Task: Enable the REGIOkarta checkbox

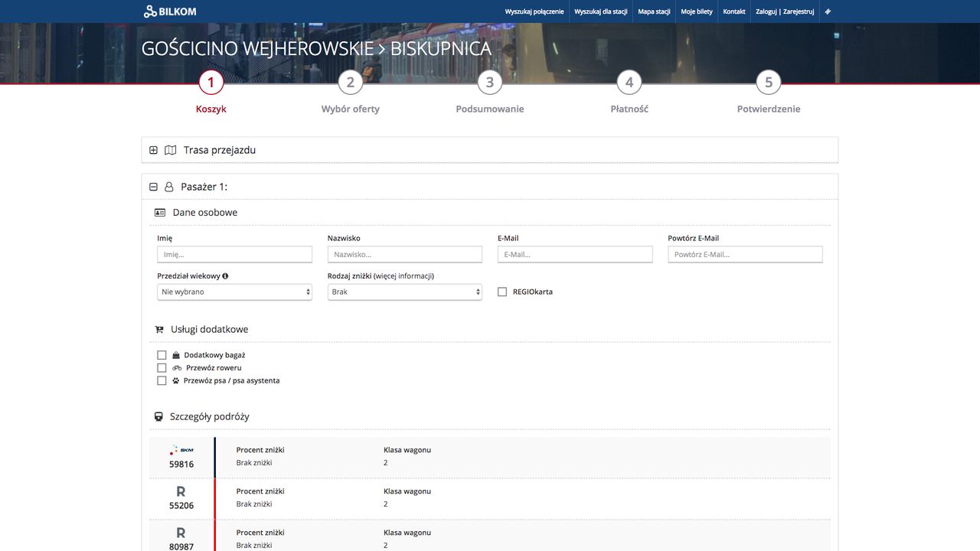Action: click(502, 292)
